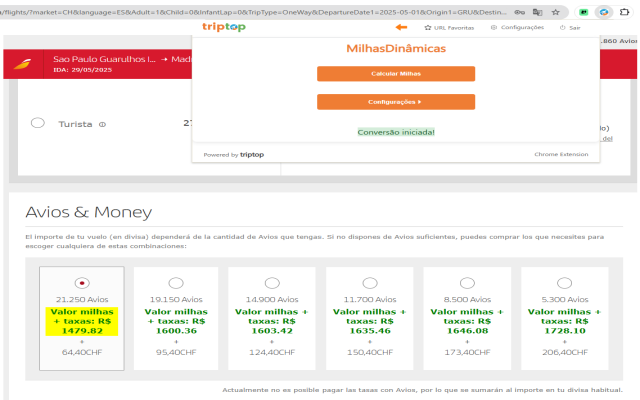
Task: Click the orange back arrow in triptop popup
Action: coord(401,27)
